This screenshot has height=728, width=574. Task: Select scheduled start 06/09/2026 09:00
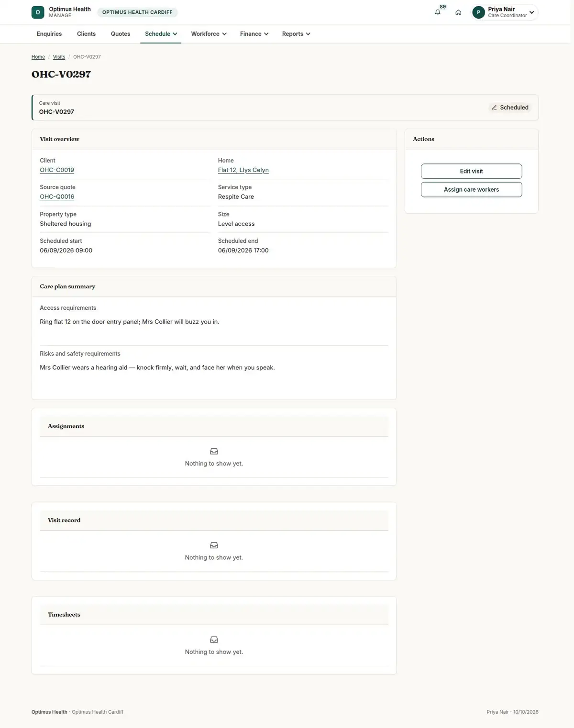coord(66,250)
